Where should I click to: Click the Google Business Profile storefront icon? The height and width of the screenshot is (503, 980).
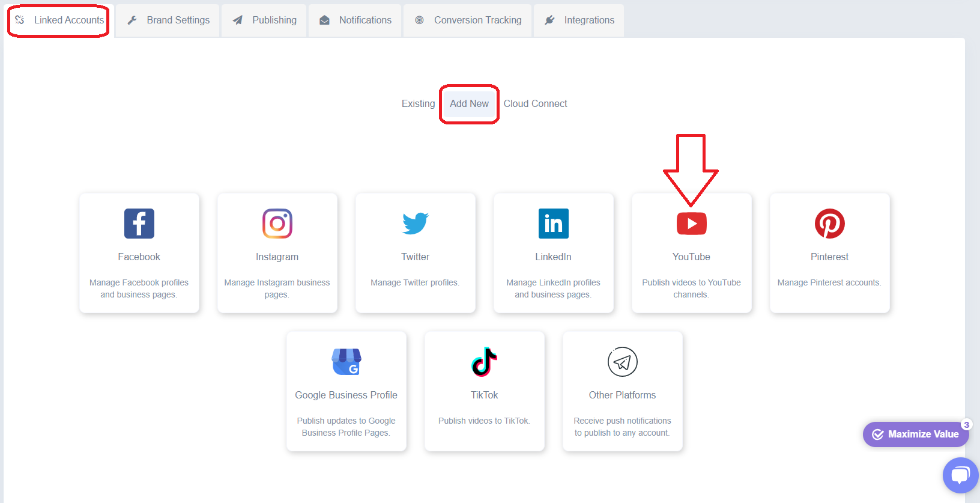click(x=346, y=362)
